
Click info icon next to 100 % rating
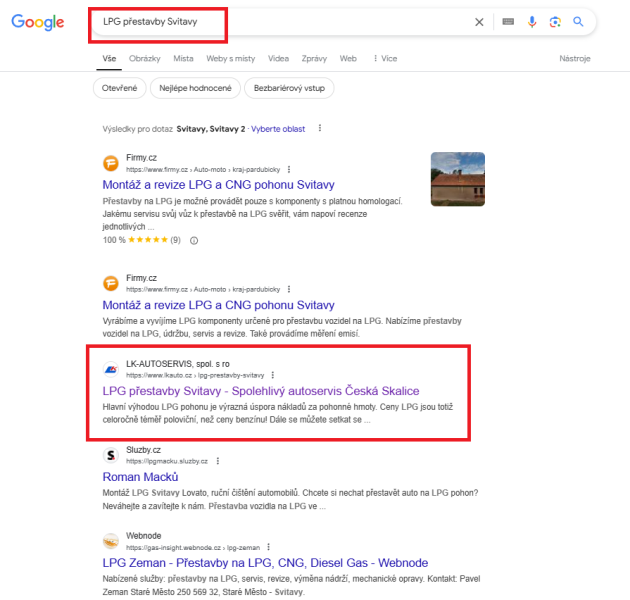point(194,241)
